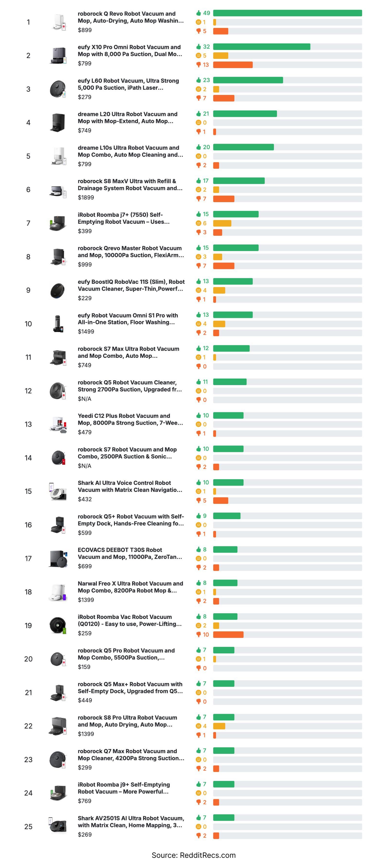Click neutral face icon for eufy L60
The width and height of the screenshot is (381, 868).
click(x=199, y=89)
